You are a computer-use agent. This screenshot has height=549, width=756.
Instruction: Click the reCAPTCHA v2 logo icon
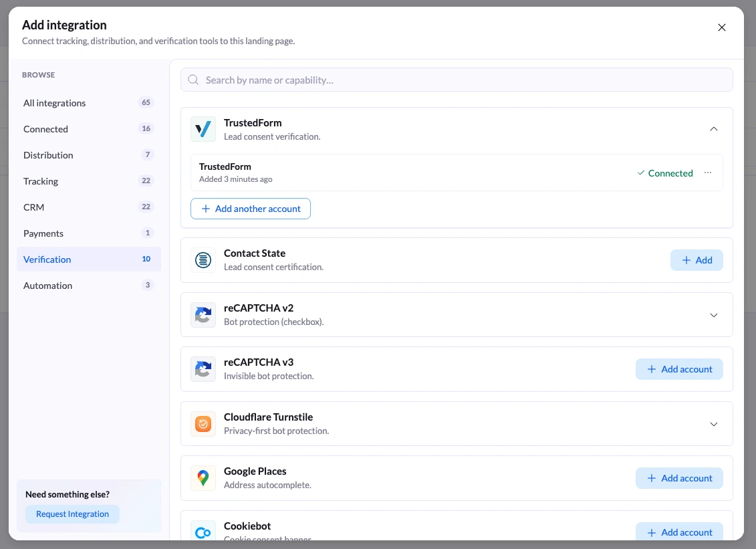(x=203, y=315)
